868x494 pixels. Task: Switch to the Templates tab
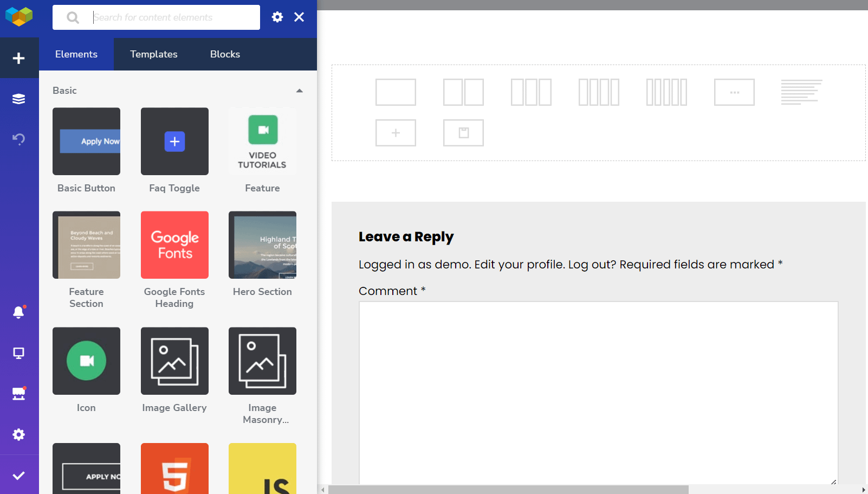pos(154,54)
